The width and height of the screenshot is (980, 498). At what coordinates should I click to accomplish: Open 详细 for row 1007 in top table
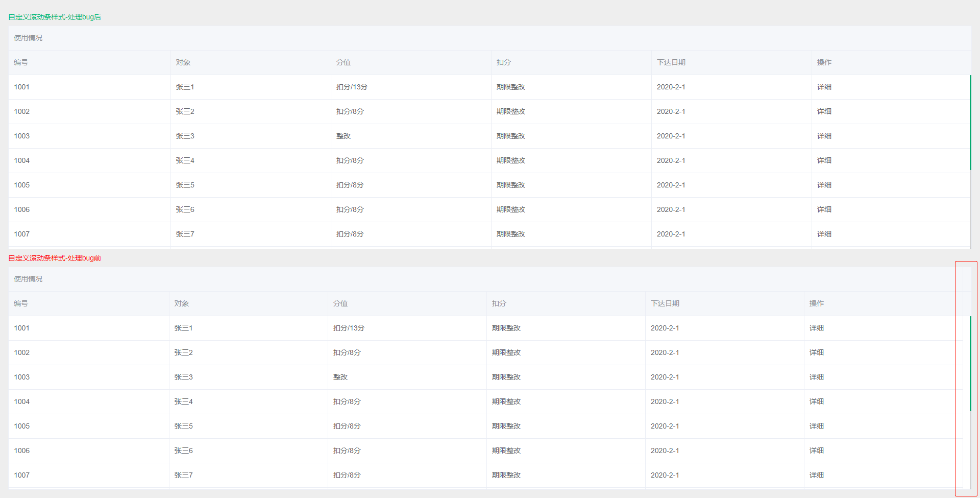824,234
